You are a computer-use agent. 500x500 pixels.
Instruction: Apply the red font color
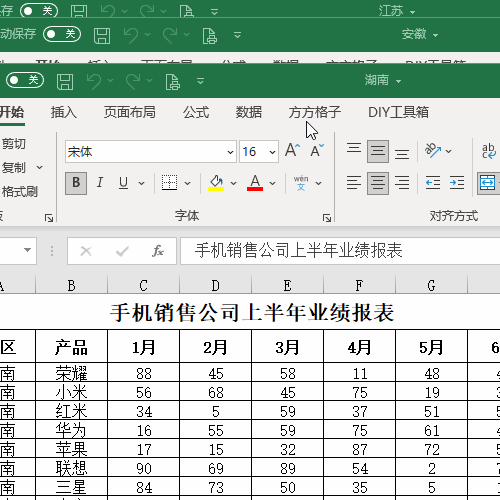click(255, 183)
